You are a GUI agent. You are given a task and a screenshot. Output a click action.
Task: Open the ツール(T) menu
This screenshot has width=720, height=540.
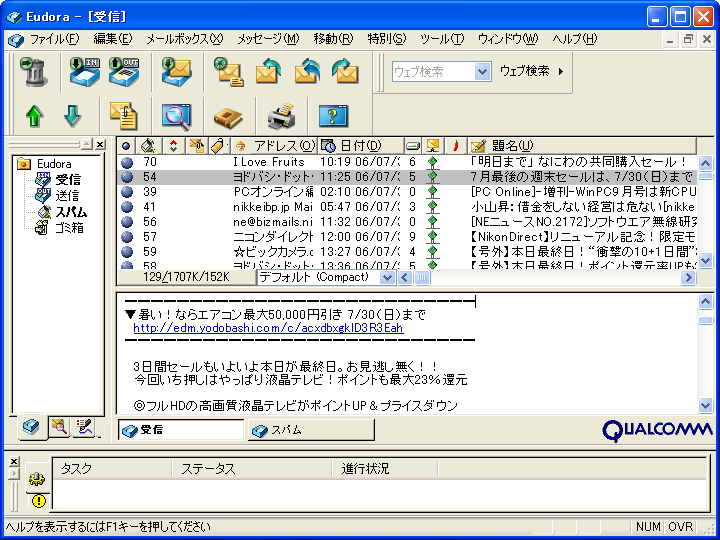(x=442, y=39)
